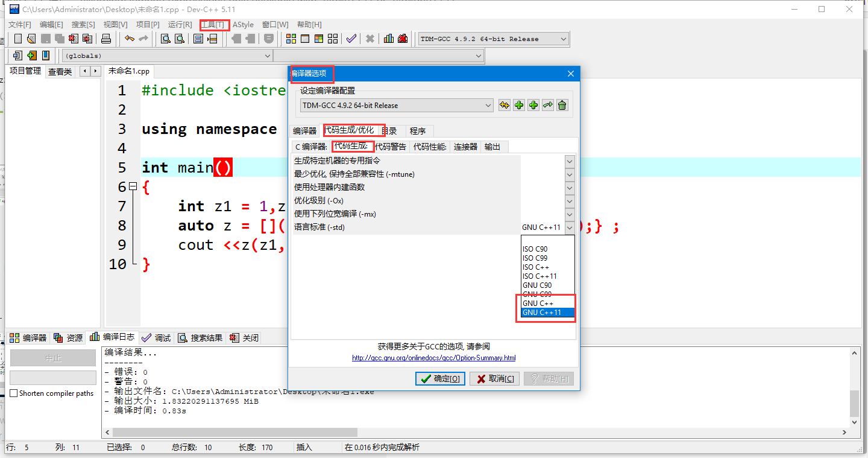Click the Compile icon with colored squares
The image size is (868, 458).
coord(291,39)
